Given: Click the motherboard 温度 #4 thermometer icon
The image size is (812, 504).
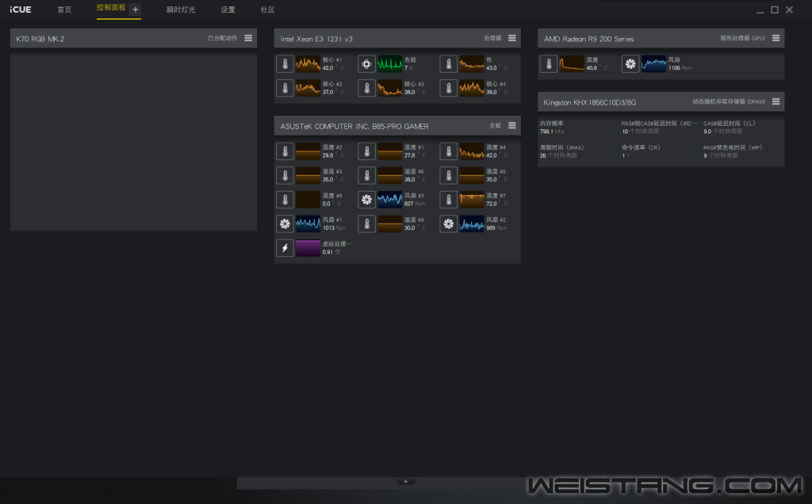Looking at the screenshot, I should (449, 151).
